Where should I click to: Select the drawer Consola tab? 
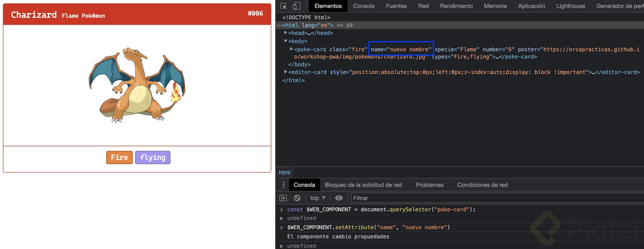point(304,185)
